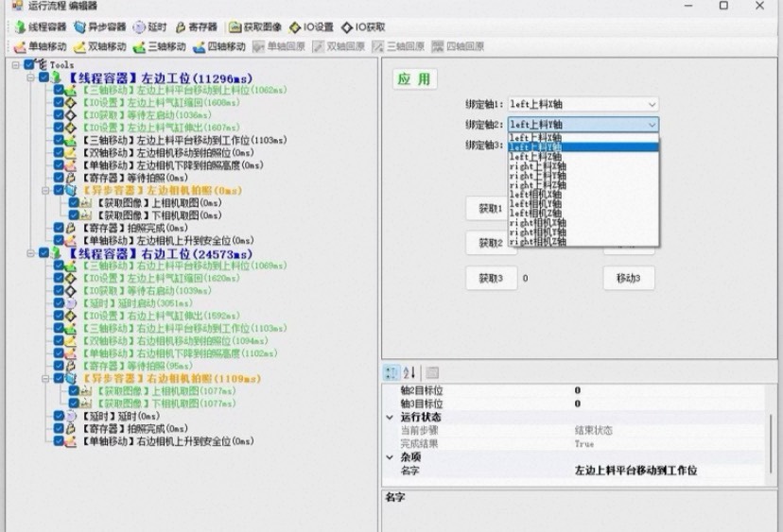Collapse the 右边工位 thread container

coord(31,253)
